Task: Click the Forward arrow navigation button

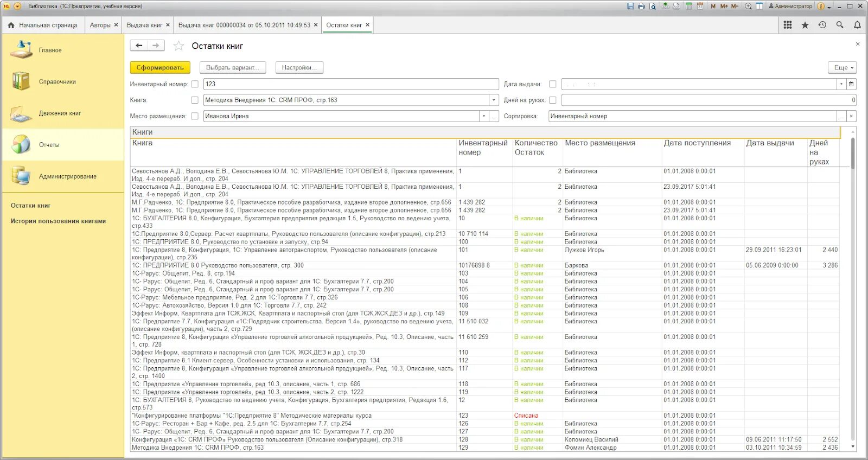Action: pos(156,46)
